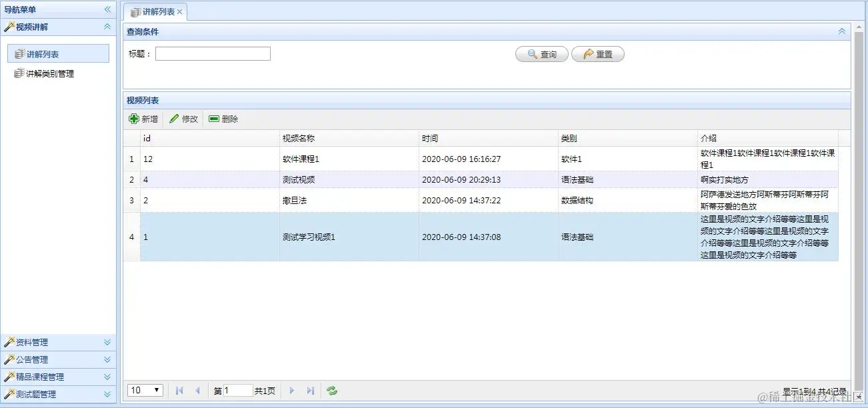
Task: Expand the 公告管理 section
Action: (x=107, y=359)
